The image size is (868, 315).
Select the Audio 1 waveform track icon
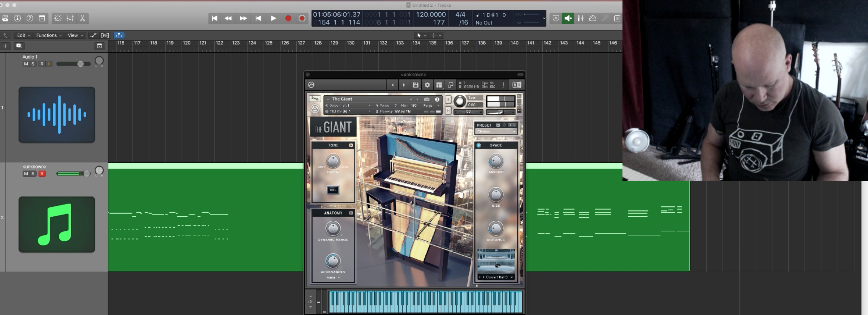[57, 115]
